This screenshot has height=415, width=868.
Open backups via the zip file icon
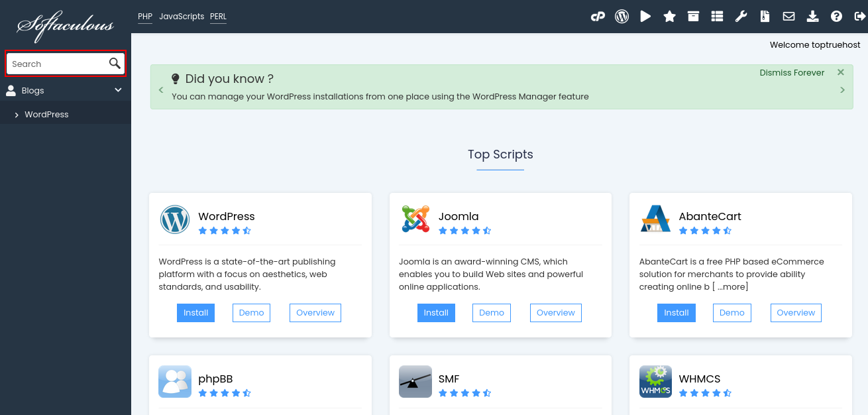765,16
